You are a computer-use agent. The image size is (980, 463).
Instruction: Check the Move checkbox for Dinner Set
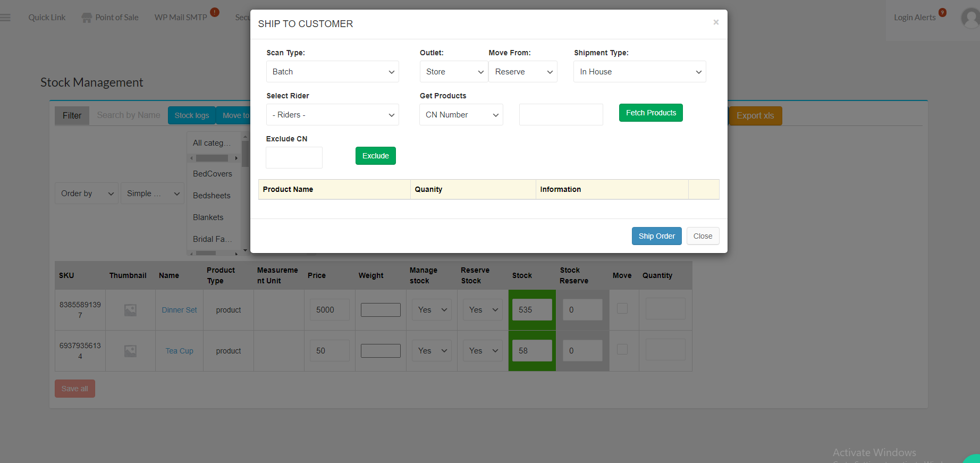[622, 308]
